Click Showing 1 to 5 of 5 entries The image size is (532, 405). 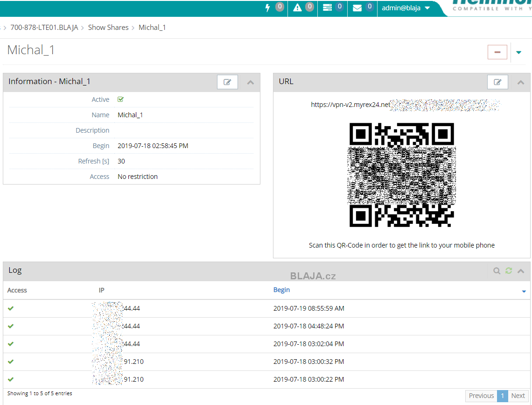coord(40,393)
